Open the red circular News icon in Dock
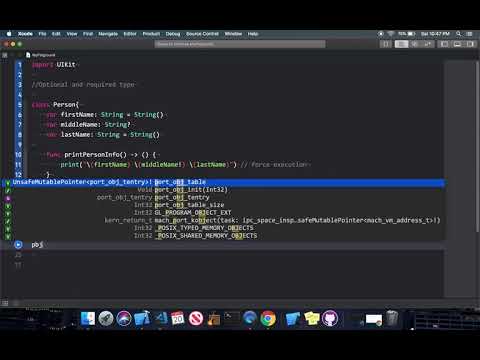The image size is (480, 360). pos(196,318)
